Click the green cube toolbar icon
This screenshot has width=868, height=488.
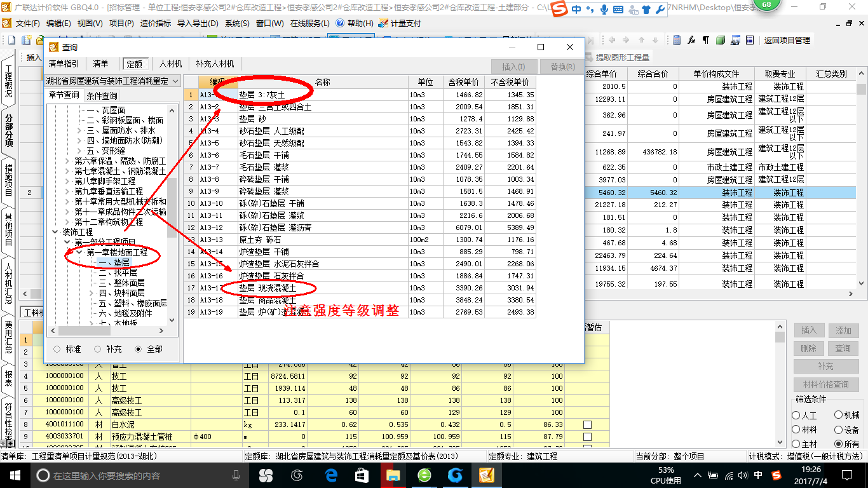coord(721,40)
